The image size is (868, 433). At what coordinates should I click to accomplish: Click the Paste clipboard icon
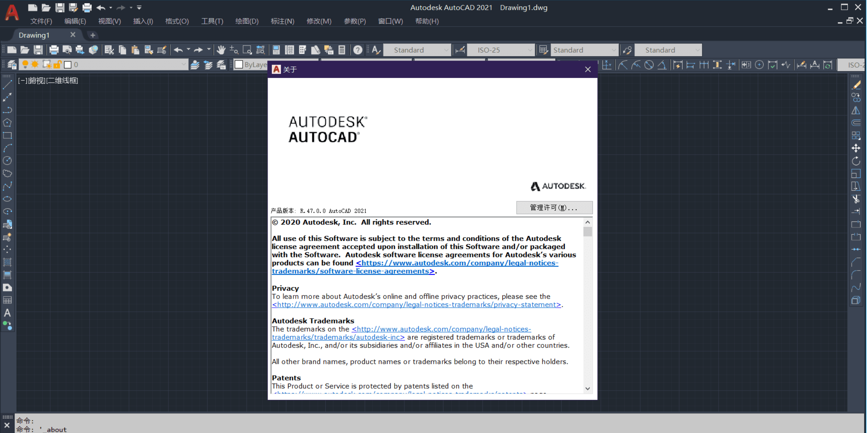pyautogui.click(x=135, y=50)
